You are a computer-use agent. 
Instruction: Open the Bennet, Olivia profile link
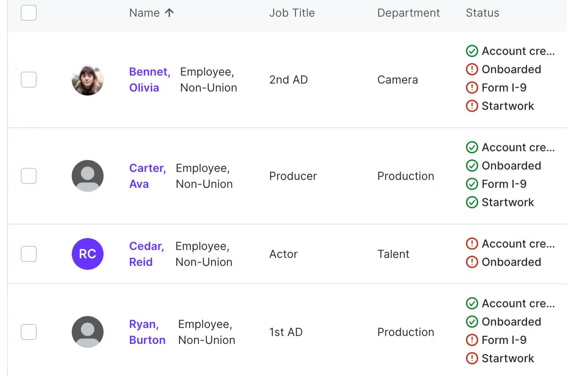pyautogui.click(x=149, y=80)
